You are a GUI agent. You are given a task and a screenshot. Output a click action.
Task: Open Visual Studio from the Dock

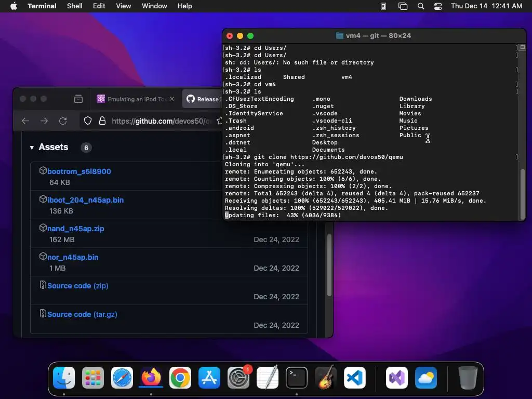397,378
